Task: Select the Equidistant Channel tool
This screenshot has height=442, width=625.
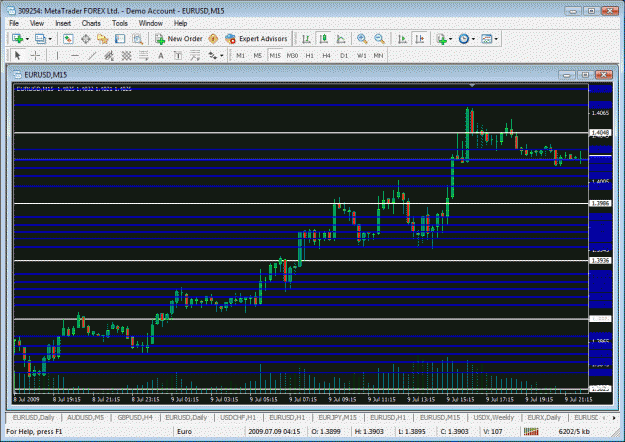Action: coord(109,55)
